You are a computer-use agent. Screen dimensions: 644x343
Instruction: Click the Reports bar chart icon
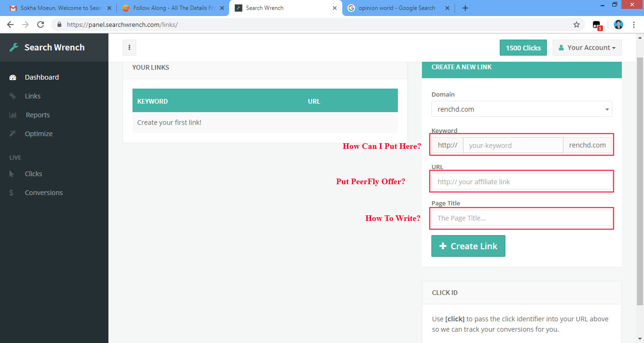(x=13, y=115)
